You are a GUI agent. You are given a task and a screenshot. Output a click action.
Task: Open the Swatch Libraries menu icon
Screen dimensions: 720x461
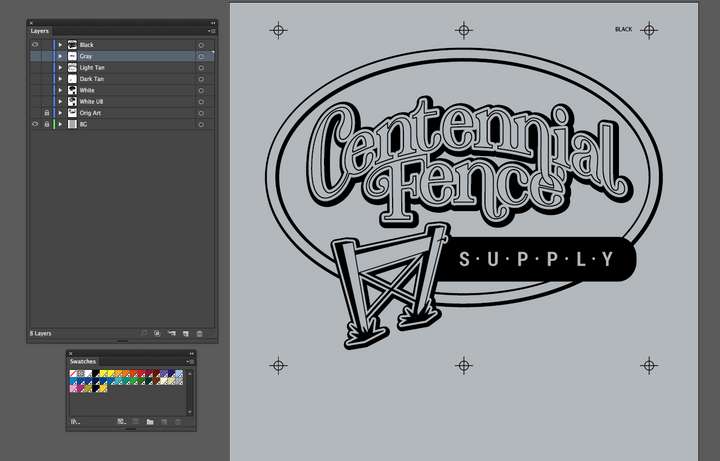tap(75, 422)
